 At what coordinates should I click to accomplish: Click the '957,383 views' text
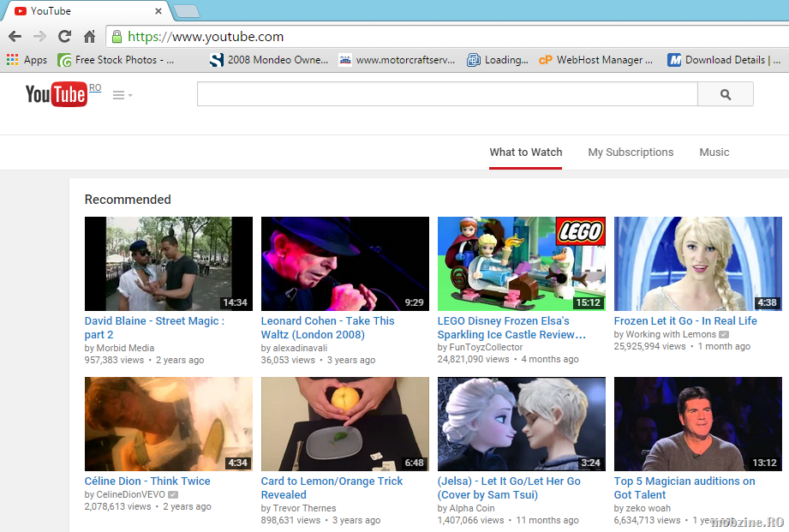114,360
